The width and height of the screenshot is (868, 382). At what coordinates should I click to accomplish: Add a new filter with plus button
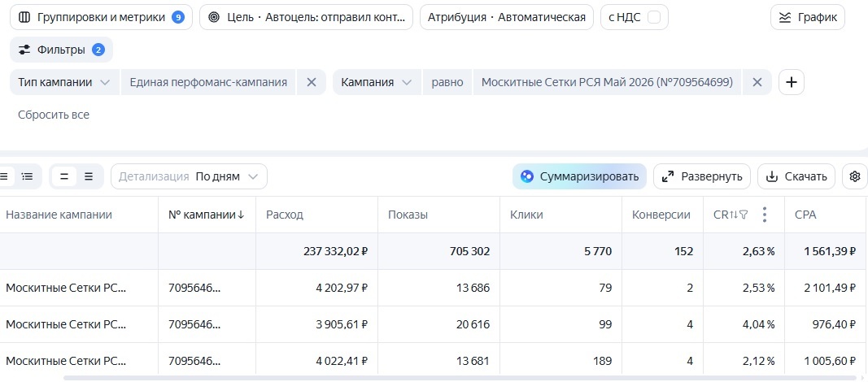tap(792, 82)
